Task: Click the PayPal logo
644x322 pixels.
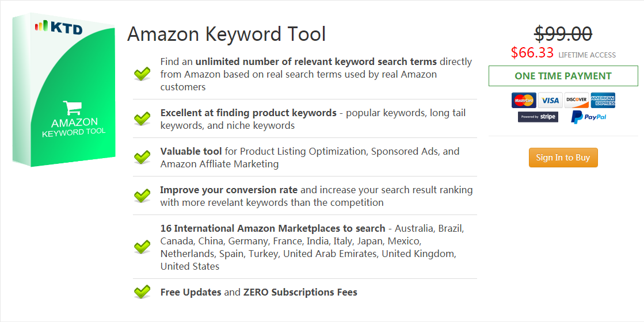Action: click(589, 117)
